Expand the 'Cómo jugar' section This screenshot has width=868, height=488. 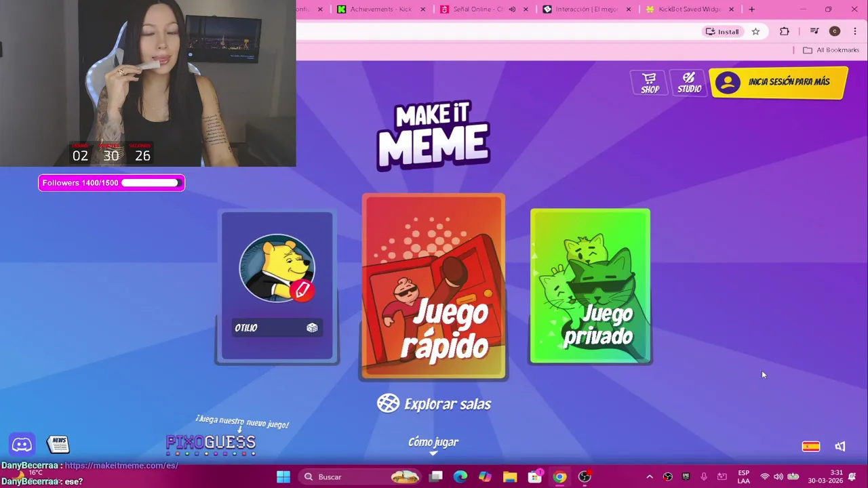pos(433,443)
